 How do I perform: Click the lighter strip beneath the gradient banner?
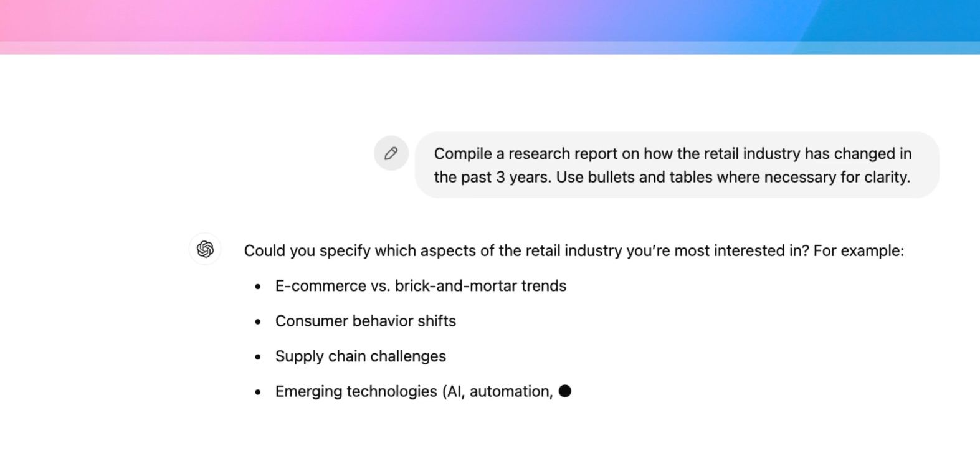[490, 48]
